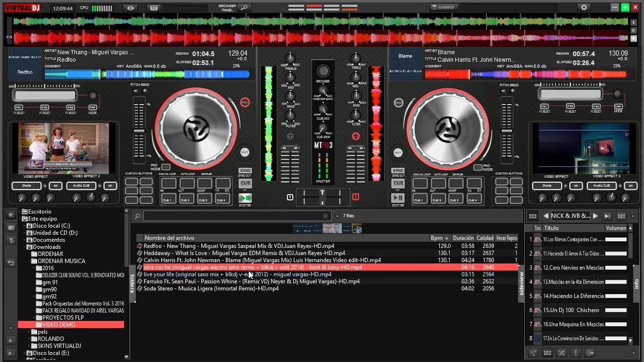The width and height of the screenshot is (644, 362).
Task: Sort by Bpm column header
Action: 441,238
